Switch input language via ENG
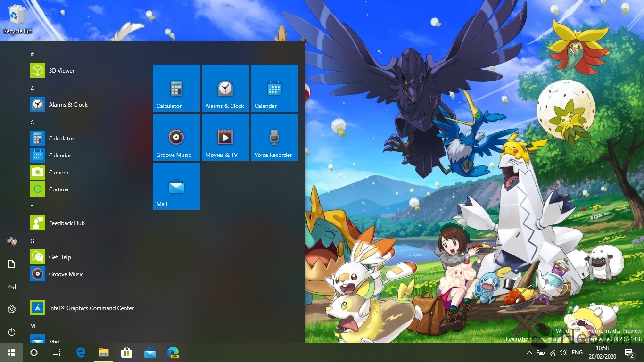 pos(577,353)
